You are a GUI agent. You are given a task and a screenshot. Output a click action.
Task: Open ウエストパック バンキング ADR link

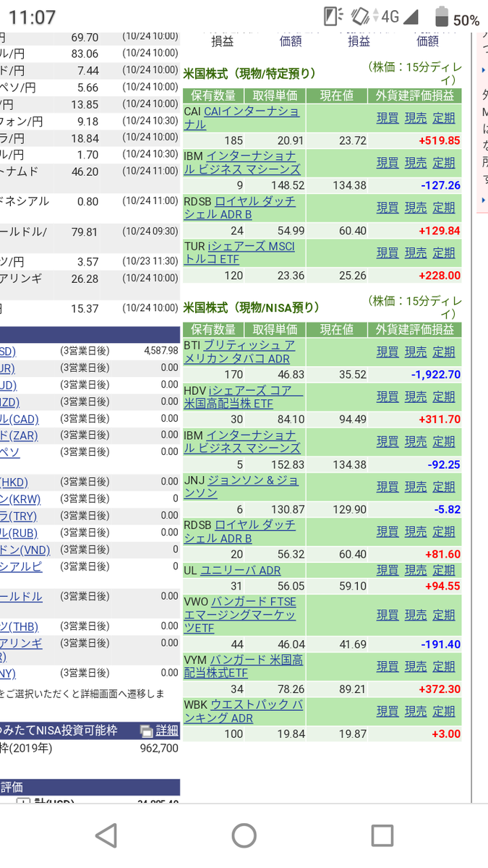click(244, 711)
